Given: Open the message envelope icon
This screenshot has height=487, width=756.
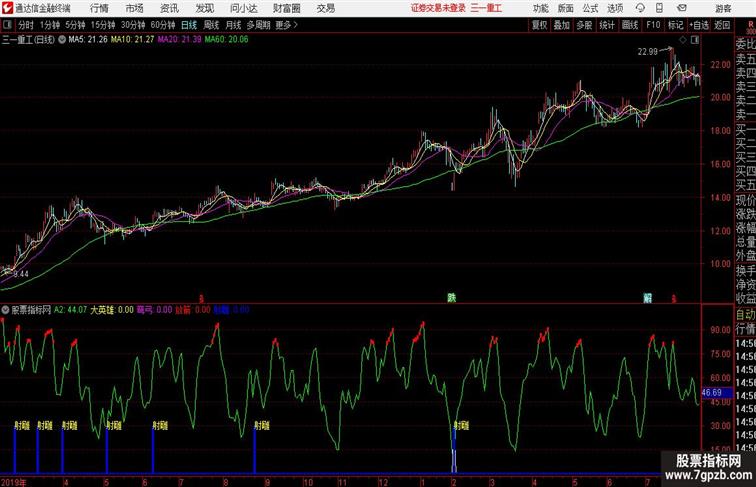Looking at the screenshot, I should (682, 8).
